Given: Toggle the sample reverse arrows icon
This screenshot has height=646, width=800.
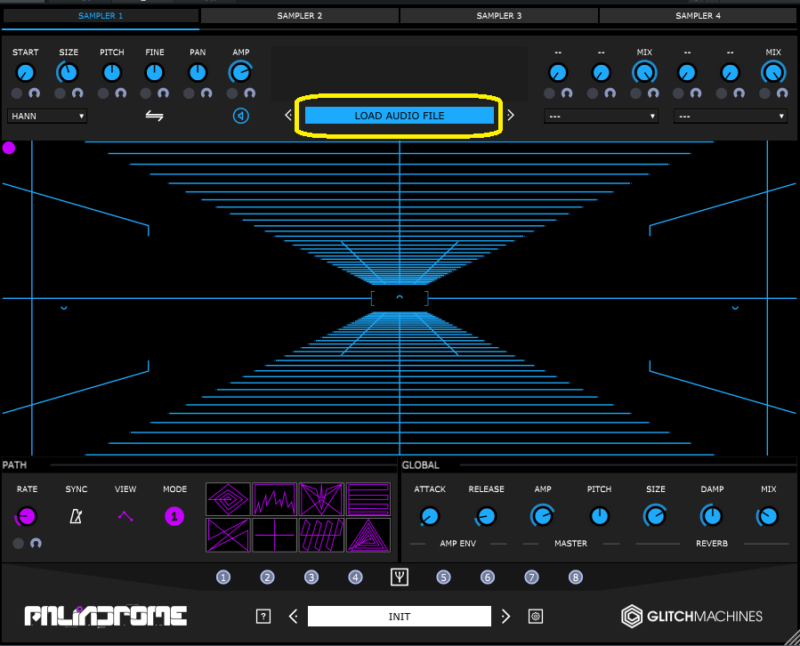Looking at the screenshot, I should point(154,116).
